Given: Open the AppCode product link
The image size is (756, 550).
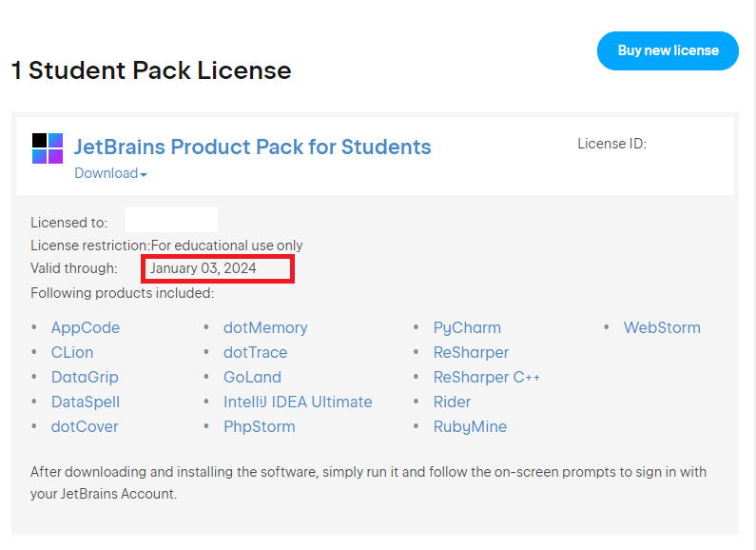Looking at the screenshot, I should point(86,327).
